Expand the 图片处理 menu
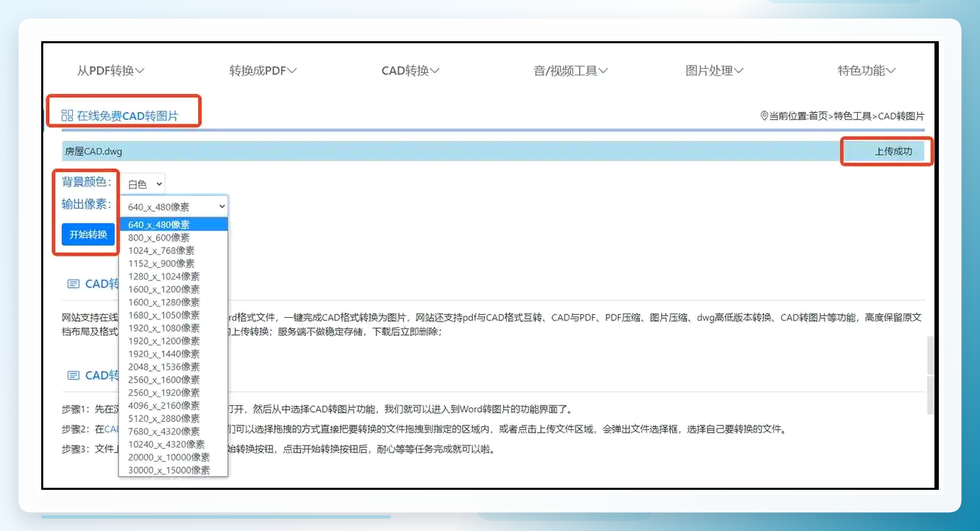Viewport: 980px width, 531px height. tap(714, 71)
